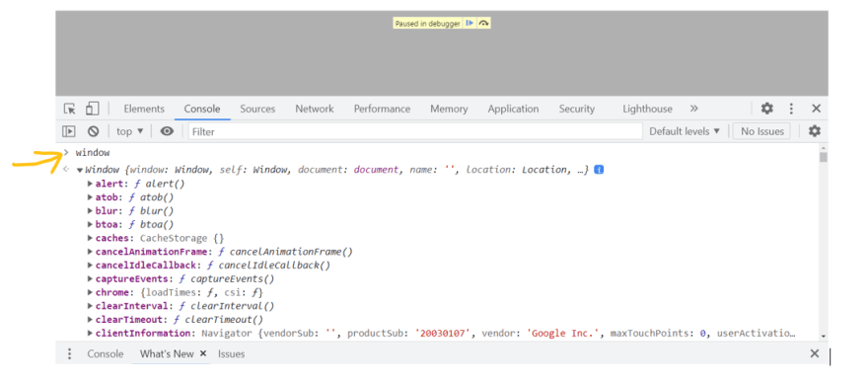Show console sidebar icon
868x384 pixels.
69,131
